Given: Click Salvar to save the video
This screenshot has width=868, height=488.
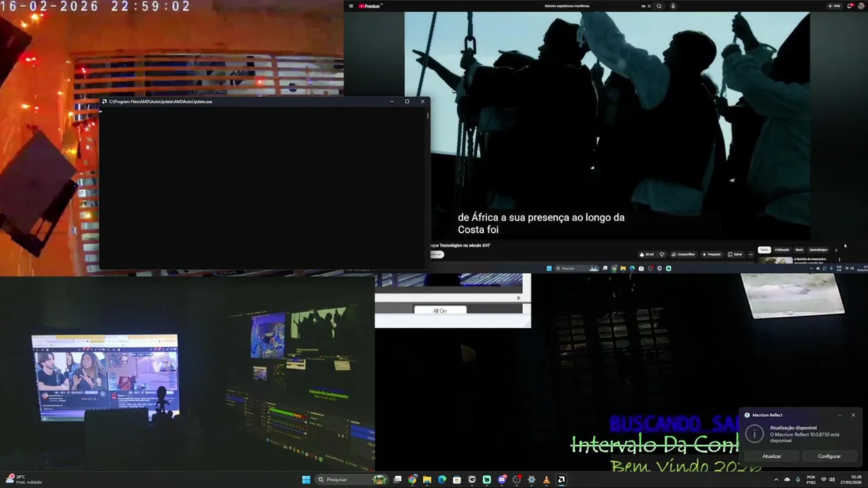Looking at the screenshot, I should coord(736,254).
